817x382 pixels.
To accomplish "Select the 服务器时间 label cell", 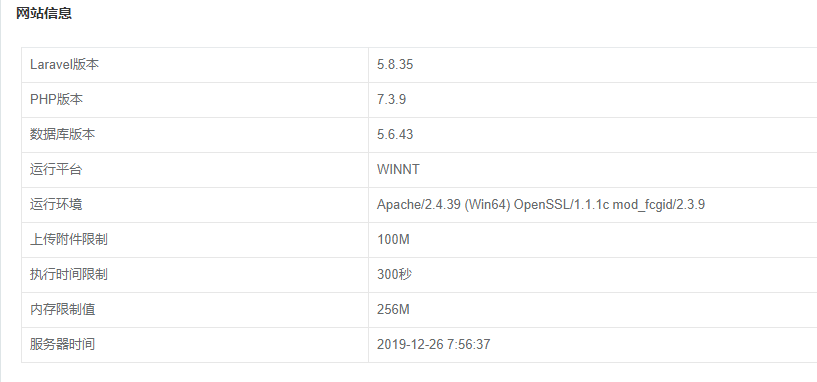I will point(195,344).
